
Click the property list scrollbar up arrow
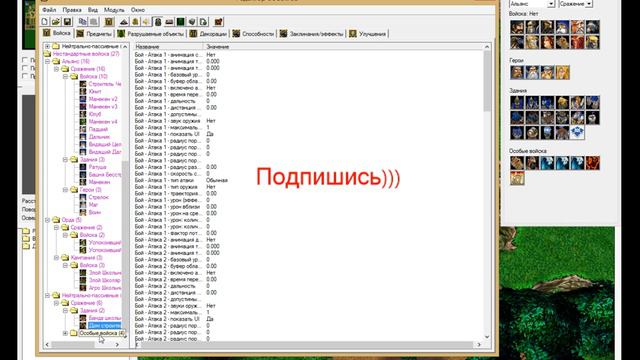click(x=487, y=47)
